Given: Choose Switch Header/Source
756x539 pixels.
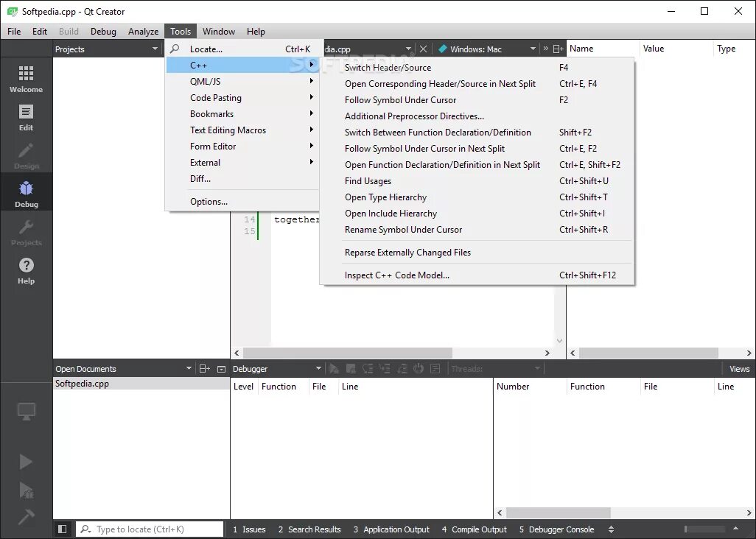Looking at the screenshot, I should pos(477,68).
